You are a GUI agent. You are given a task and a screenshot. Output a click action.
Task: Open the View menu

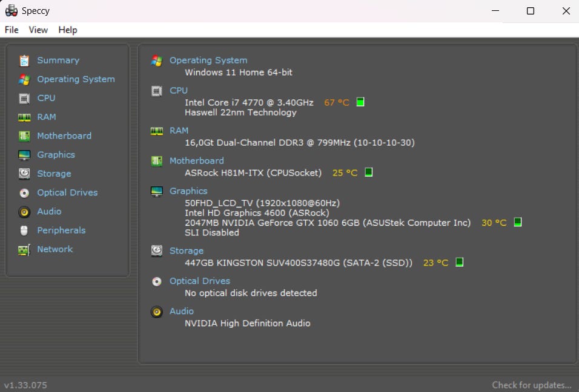click(x=38, y=30)
